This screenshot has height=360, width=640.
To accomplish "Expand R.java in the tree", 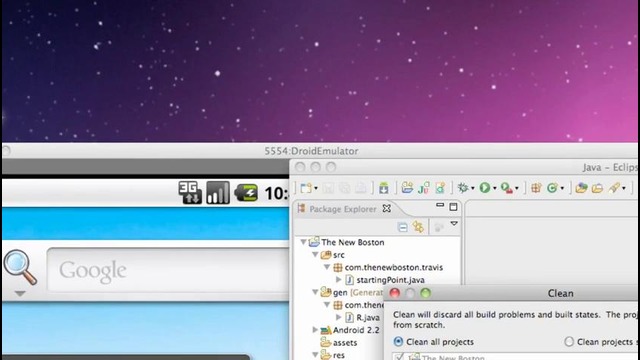I will click(338, 317).
